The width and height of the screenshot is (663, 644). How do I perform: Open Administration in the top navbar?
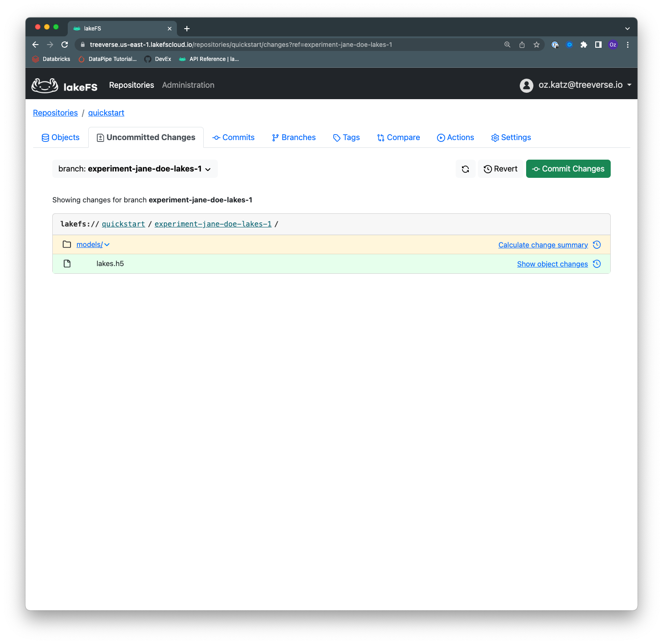pos(188,85)
